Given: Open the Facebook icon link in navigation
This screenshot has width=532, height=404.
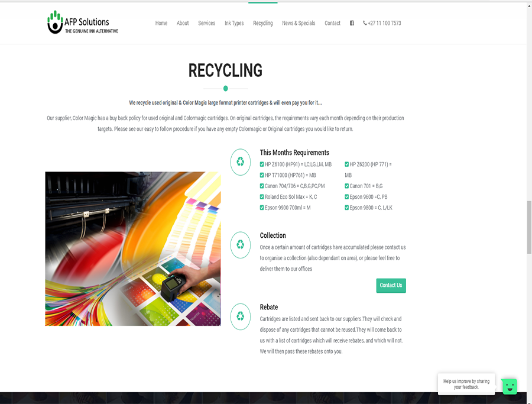Looking at the screenshot, I should [x=352, y=23].
